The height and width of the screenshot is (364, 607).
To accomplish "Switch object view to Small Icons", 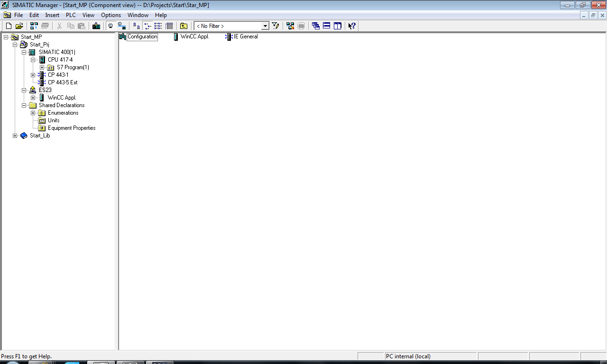I will pyautogui.click(x=147, y=26).
